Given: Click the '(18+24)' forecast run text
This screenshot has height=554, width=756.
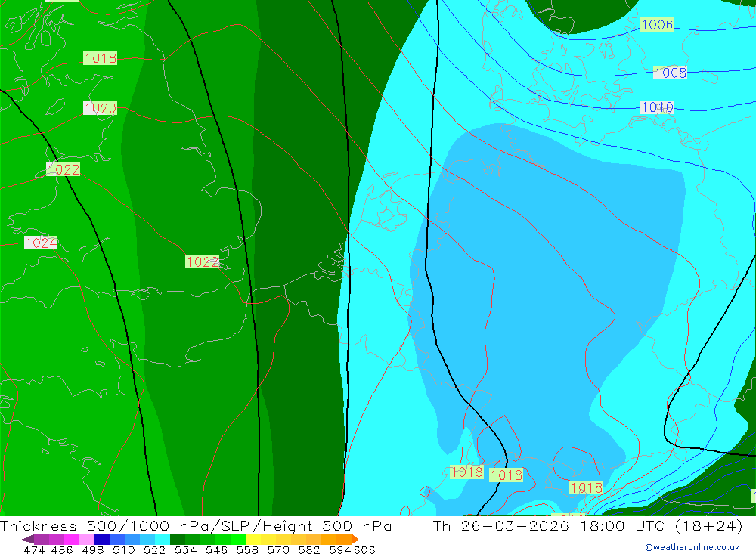Looking at the screenshot, I should 709,525.
